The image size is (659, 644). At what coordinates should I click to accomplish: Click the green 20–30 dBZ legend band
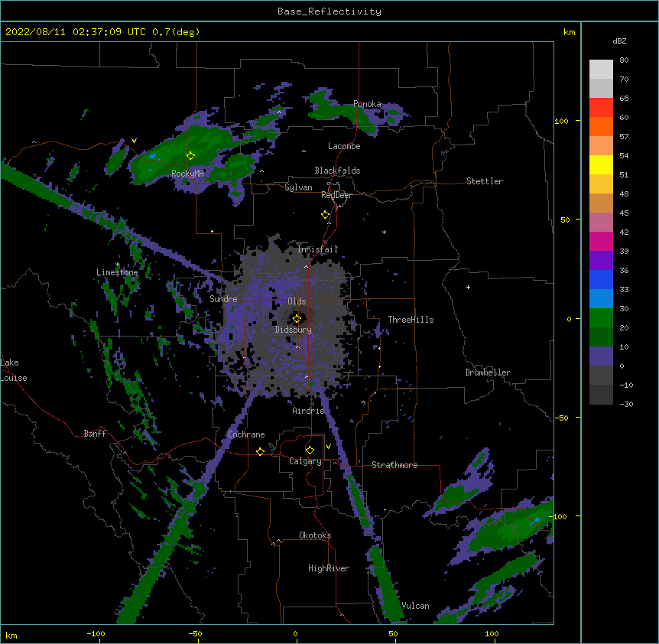click(x=601, y=318)
